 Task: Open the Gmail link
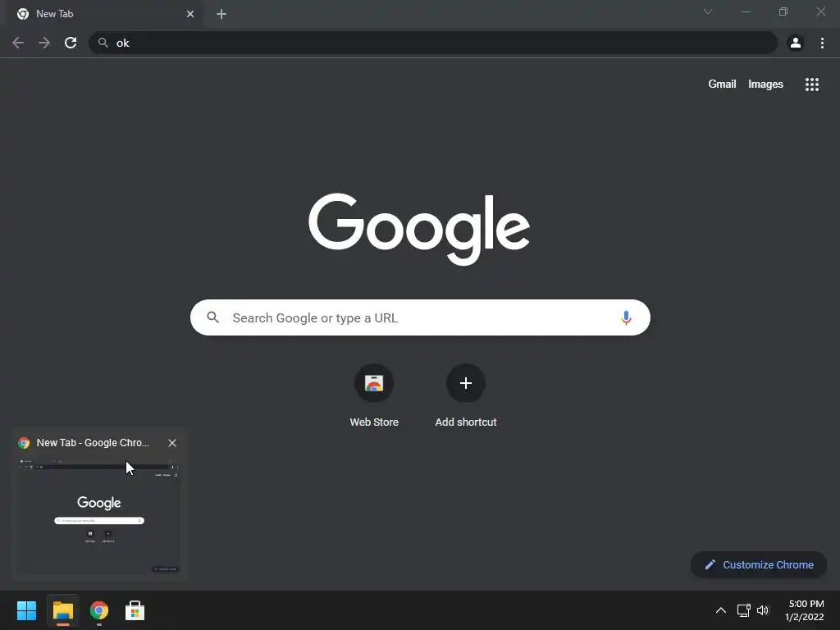[722, 84]
